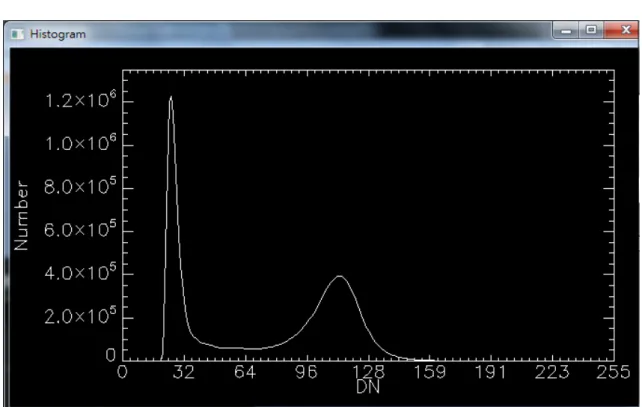Click the 96 x-axis tick label

(306, 372)
